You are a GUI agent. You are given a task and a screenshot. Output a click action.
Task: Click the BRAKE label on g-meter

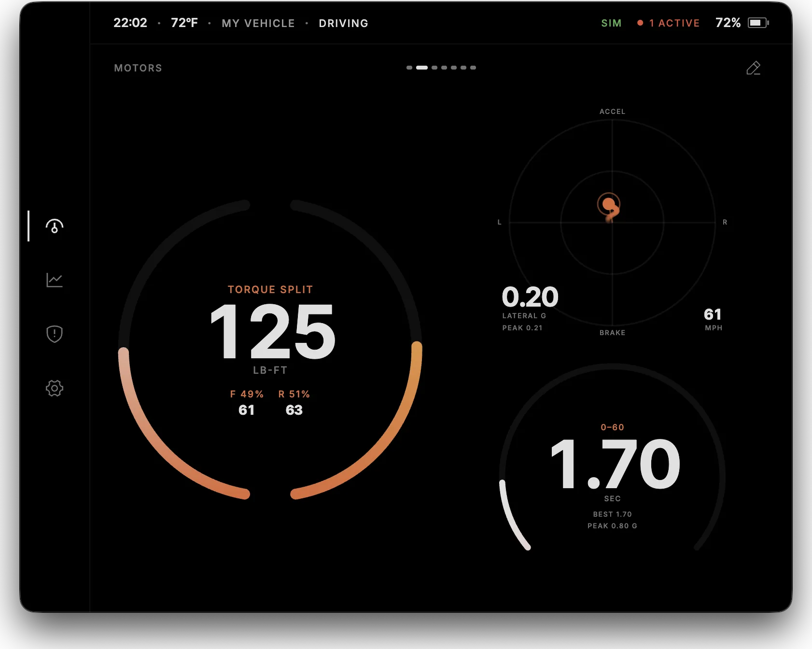click(x=612, y=333)
